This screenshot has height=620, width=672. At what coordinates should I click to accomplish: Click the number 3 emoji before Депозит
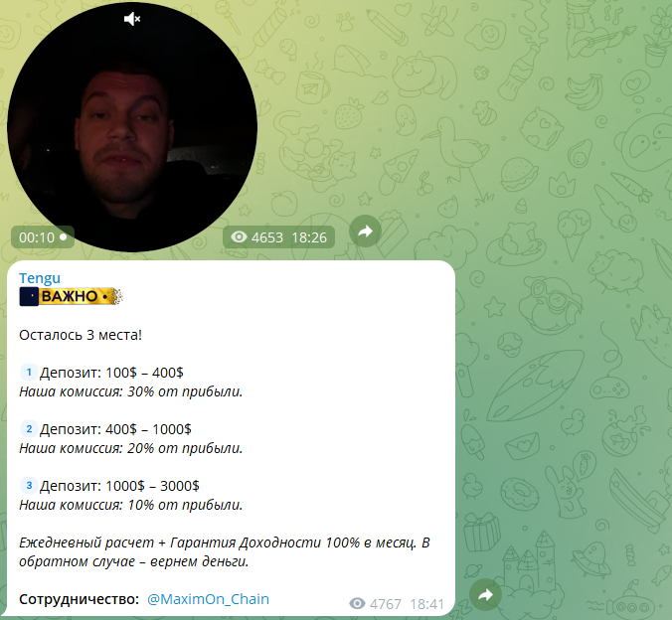click(29, 485)
